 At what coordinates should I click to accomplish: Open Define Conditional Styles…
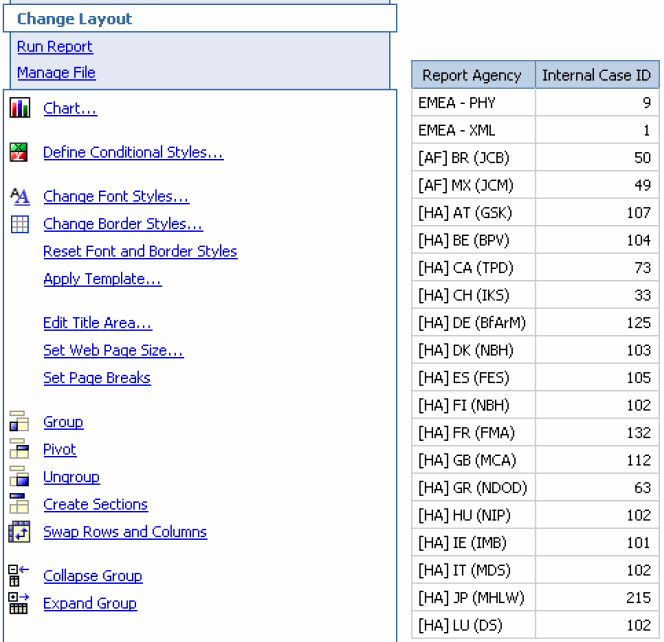(x=133, y=152)
